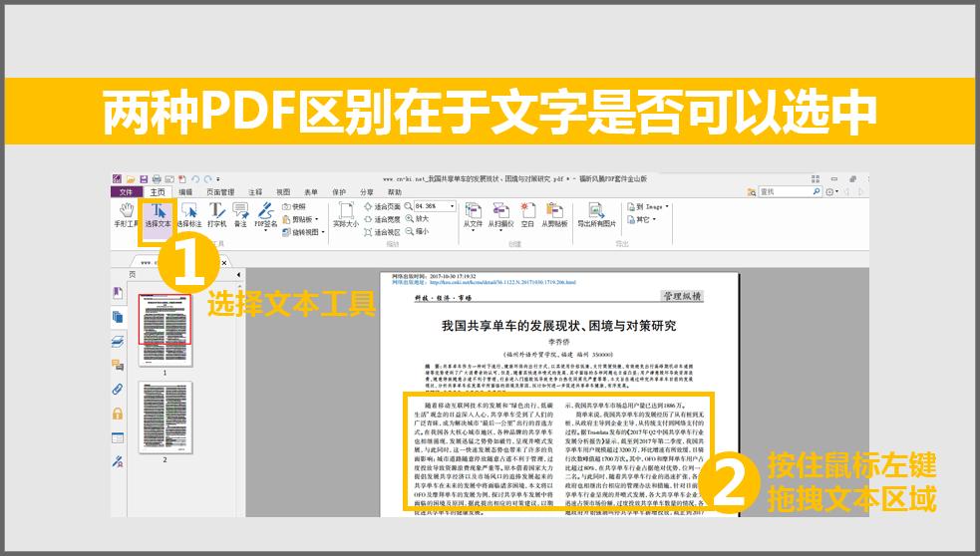Image resolution: width=980 pixels, height=556 pixels.
Task: Export All Images (导出所有图片)
Action: 596,214
